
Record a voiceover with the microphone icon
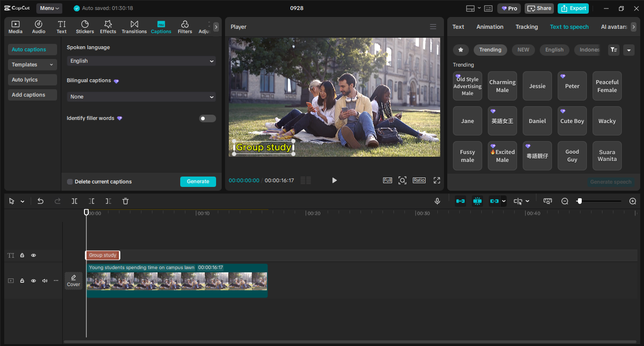click(x=437, y=201)
